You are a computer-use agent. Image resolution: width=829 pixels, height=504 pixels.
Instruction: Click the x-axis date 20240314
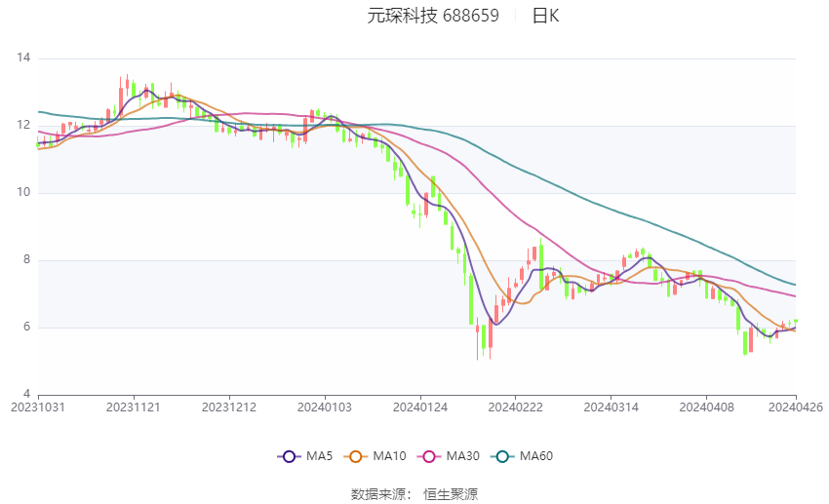tap(612, 407)
